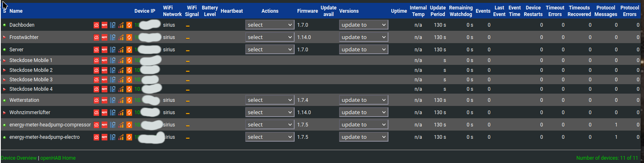Click the red cloud icon for Dachboden
The image size is (644, 163).
point(96,25)
